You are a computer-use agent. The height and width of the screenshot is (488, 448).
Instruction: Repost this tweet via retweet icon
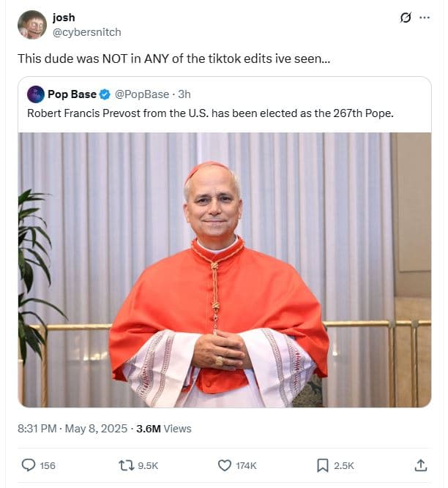pos(127,465)
